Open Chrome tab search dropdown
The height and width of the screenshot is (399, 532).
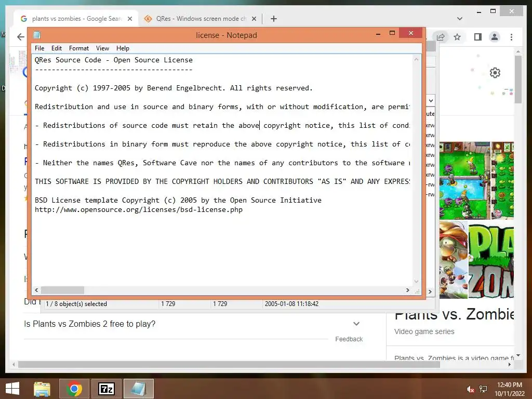point(460,19)
